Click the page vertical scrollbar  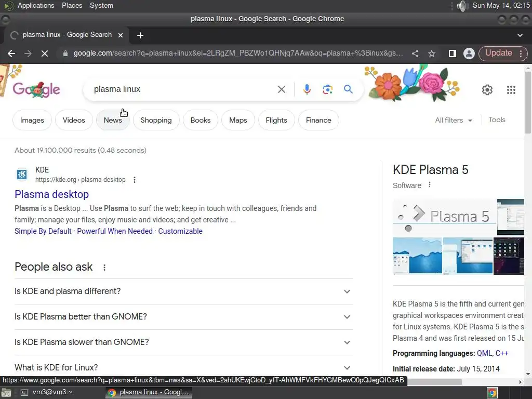click(528, 102)
